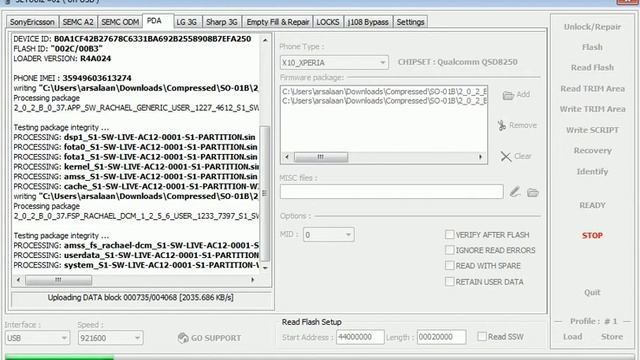The width and height of the screenshot is (640, 360).
Task: Open the Sharp 3G tab
Action: coord(222,22)
